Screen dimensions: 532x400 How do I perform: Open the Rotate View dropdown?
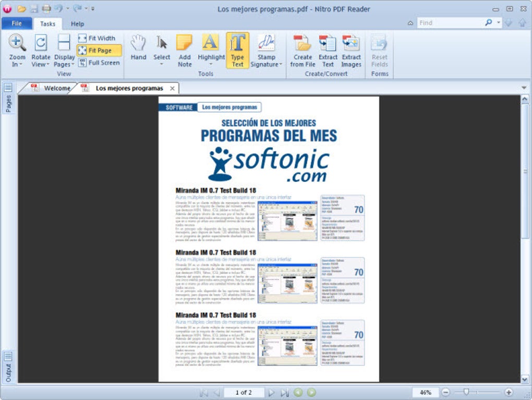click(40, 50)
